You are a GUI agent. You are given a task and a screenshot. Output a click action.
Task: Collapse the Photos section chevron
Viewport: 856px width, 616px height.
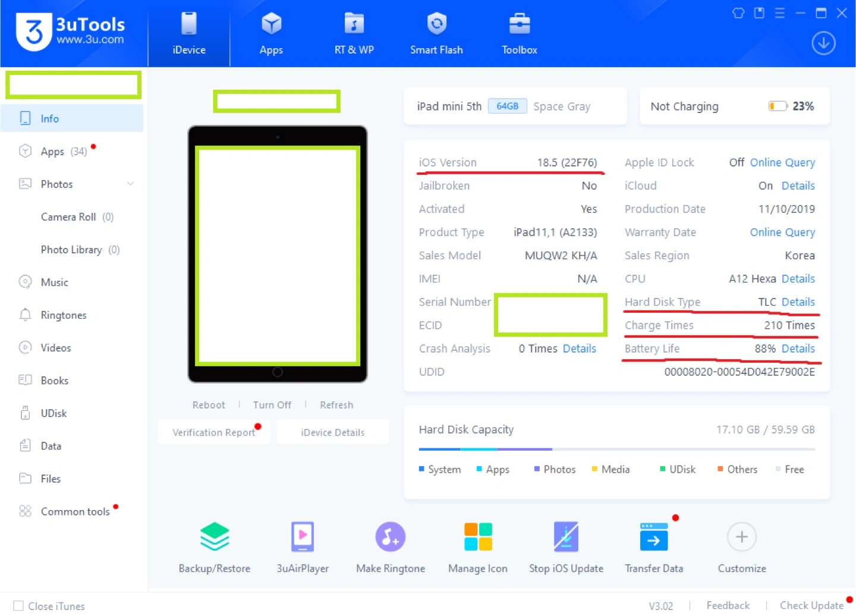tap(130, 184)
